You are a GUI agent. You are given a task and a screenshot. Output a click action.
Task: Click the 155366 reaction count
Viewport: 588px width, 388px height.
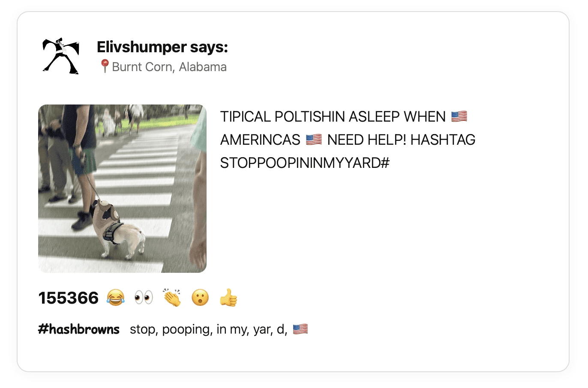[x=69, y=298]
